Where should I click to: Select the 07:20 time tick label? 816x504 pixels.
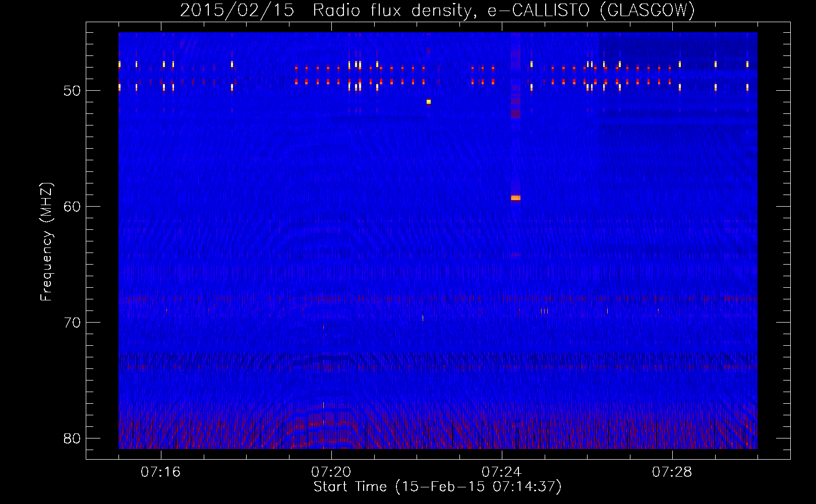(331, 472)
